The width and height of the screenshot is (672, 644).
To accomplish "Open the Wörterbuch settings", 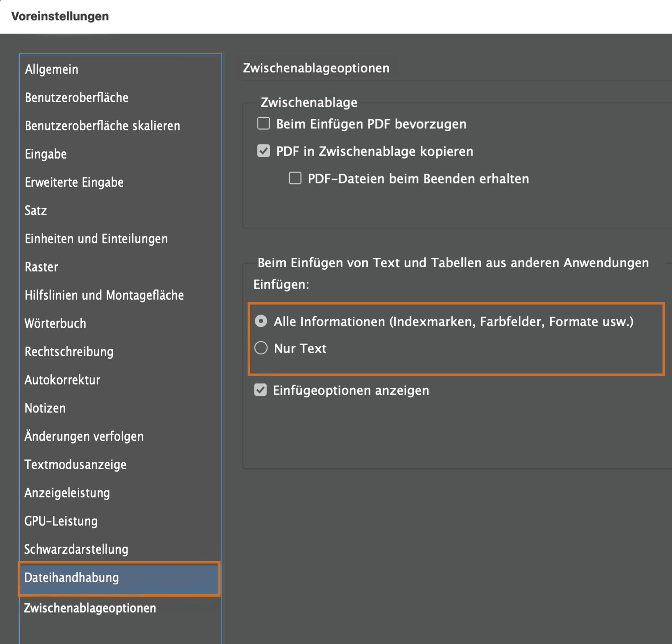I will [x=55, y=324].
